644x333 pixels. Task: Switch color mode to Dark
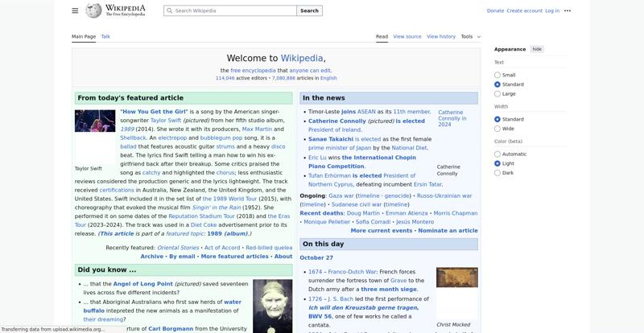(x=497, y=173)
